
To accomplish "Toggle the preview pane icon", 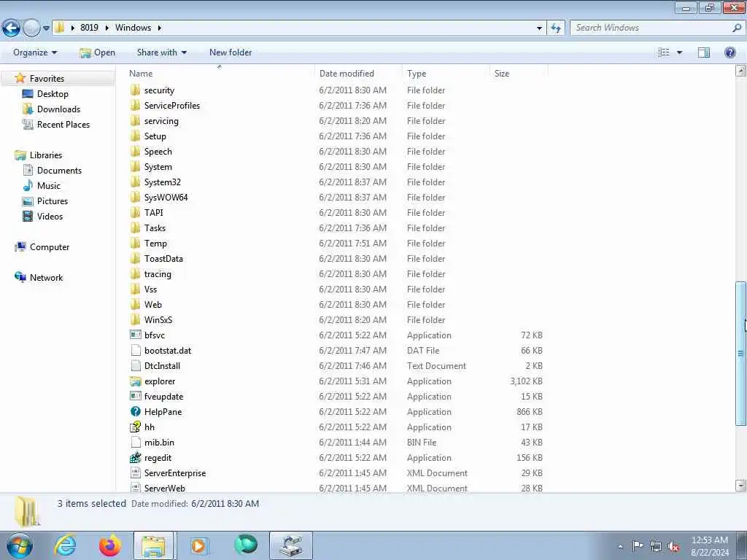I will (x=704, y=52).
